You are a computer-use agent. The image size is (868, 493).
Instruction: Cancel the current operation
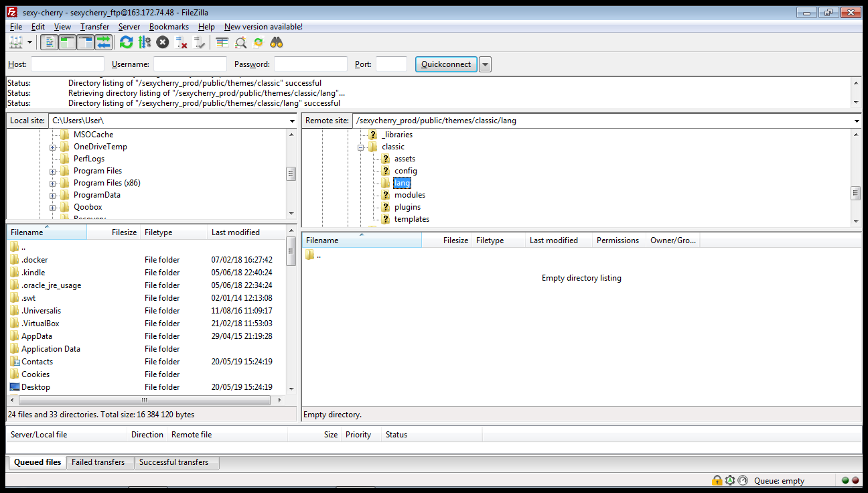(163, 42)
